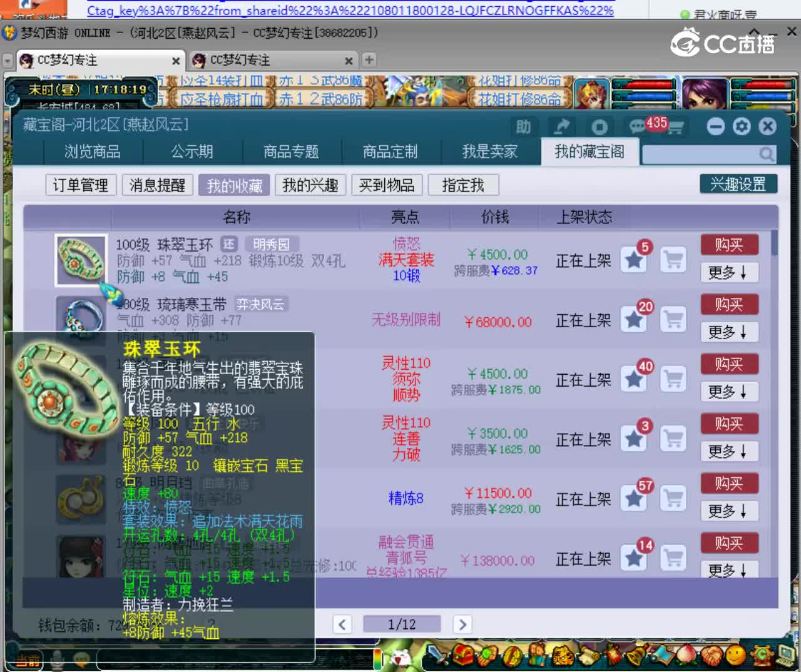Open shopping cart in title bar
The image size is (801, 672).
tap(676, 128)
